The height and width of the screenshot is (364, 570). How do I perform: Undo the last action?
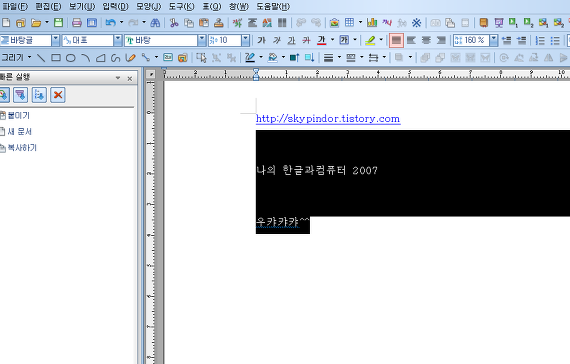(111, 23)
